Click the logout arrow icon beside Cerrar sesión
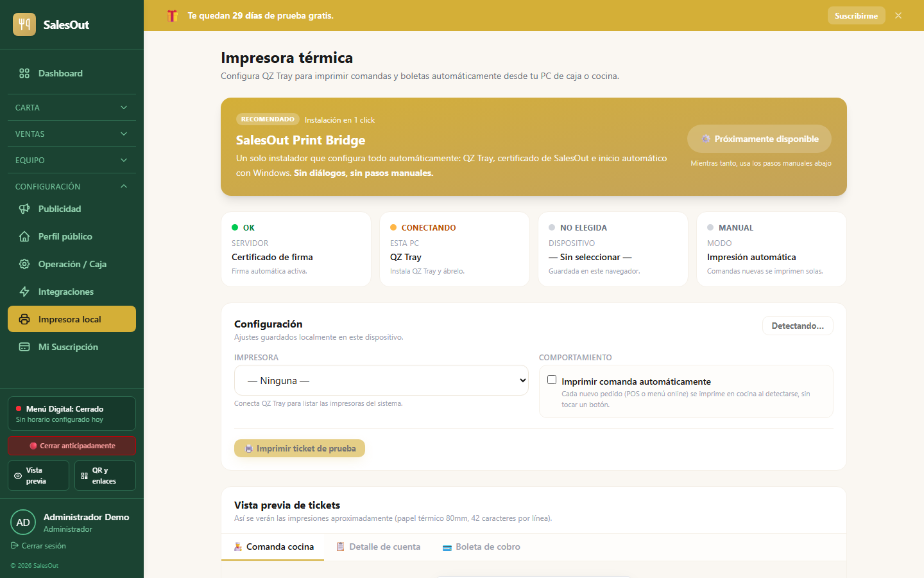924x578 pixels. click(14, 546)
